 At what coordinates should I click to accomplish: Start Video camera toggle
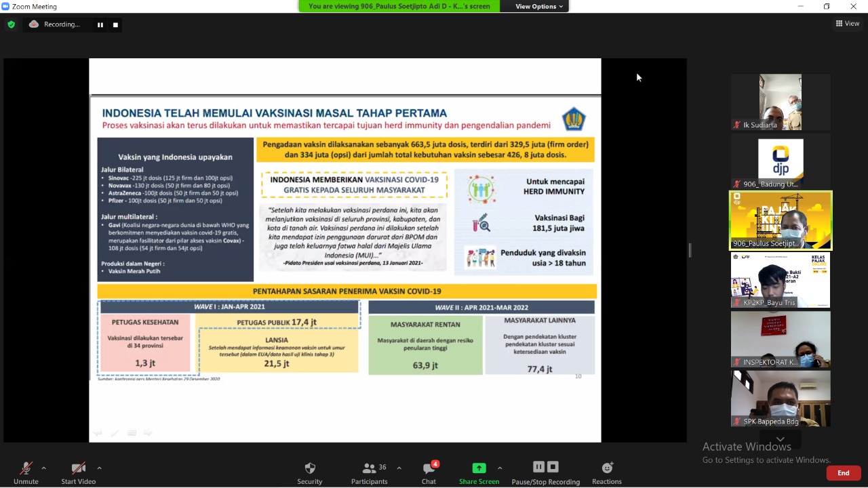pyautogui.click(x=79, y=472)
